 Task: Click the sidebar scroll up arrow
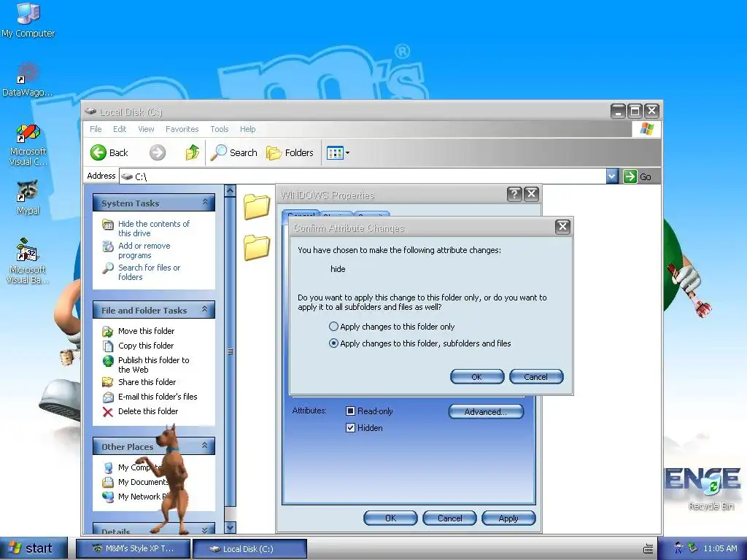[230, 191]
